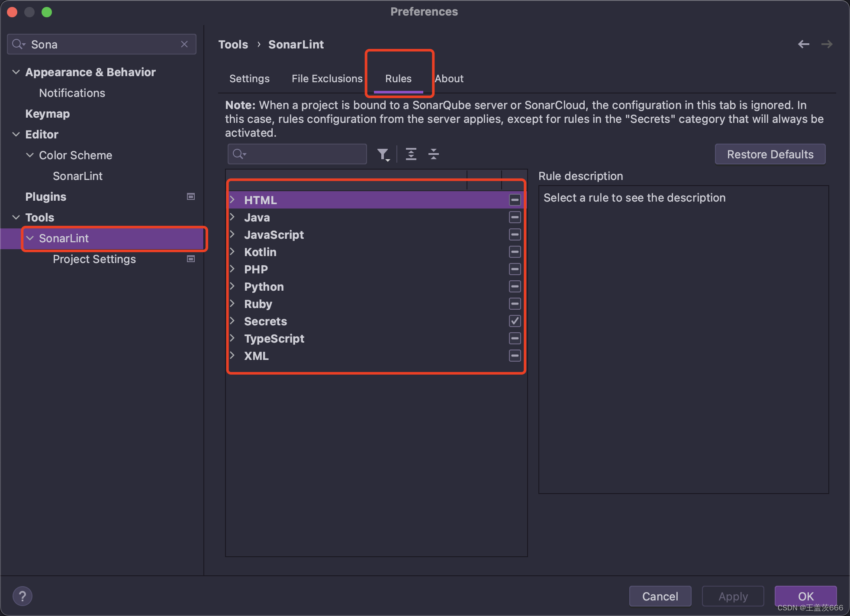Collapse the Color Scheme node
This screenshot has height=616, width=850.
(30, 155)
